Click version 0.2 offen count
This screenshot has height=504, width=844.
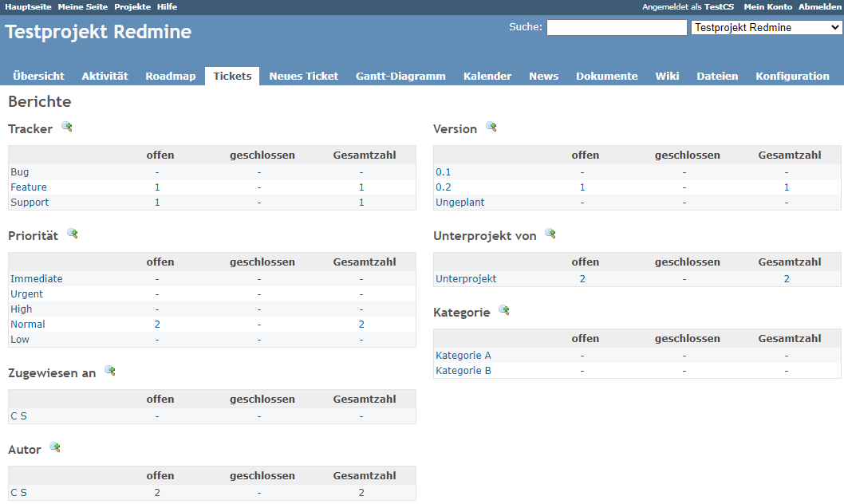[x=582, y=187]
